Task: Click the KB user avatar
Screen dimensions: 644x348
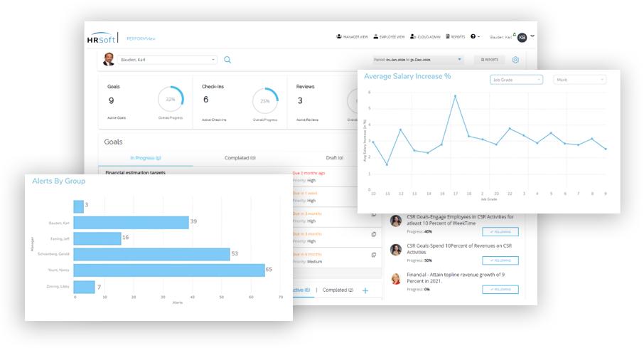Action: pyautogui.click(x=522, y=37)
